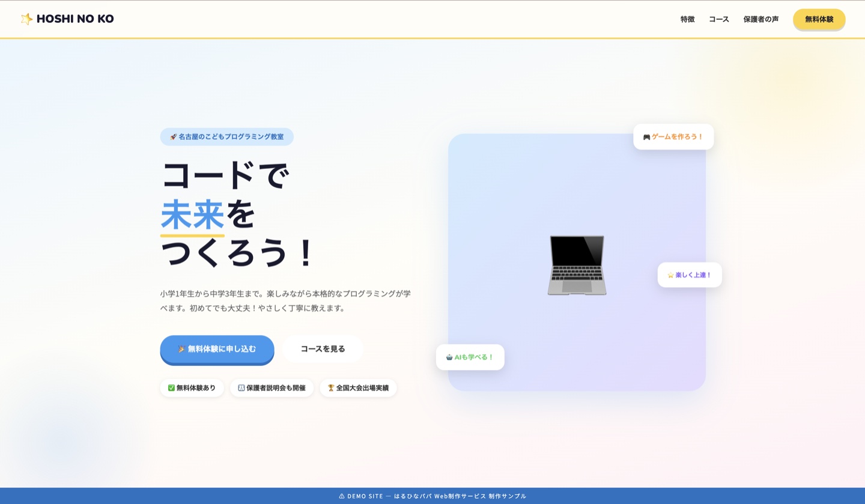Screen dimensions: 865x504
Task: Select コース from the top navigation
Action: click(x=718, y=19)
